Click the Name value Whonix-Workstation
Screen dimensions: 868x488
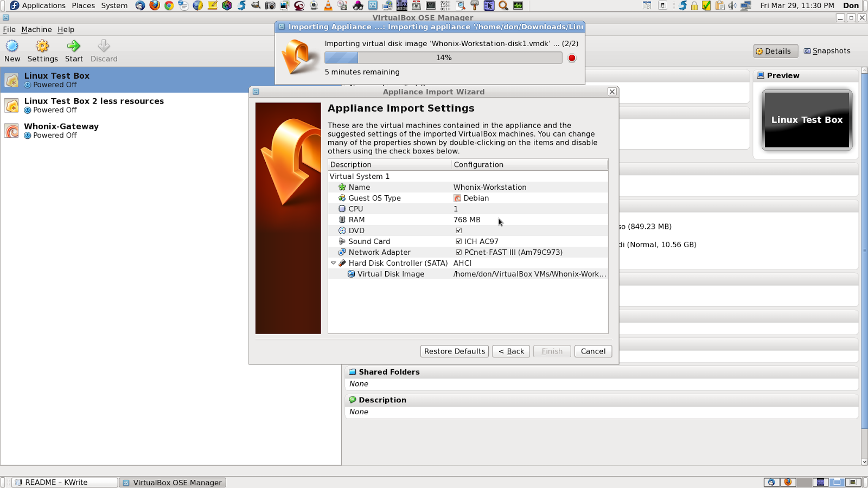[490, 187]
